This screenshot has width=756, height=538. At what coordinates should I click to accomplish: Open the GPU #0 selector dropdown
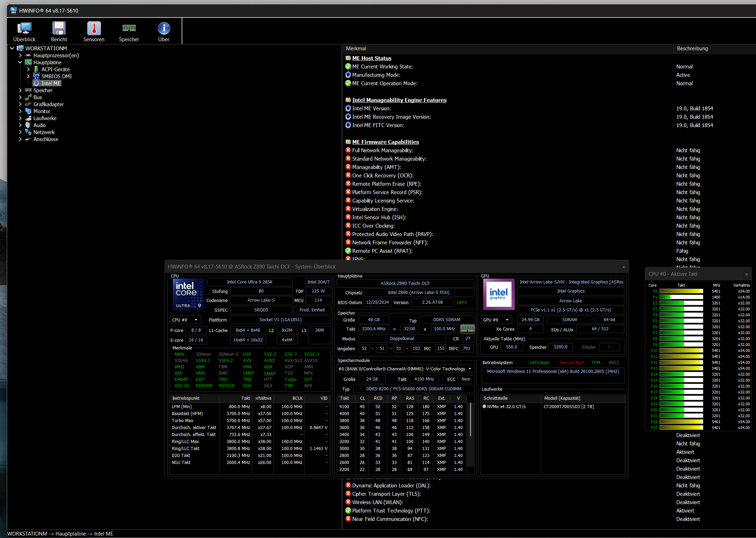pyautogui.click(x=496, y=320)
